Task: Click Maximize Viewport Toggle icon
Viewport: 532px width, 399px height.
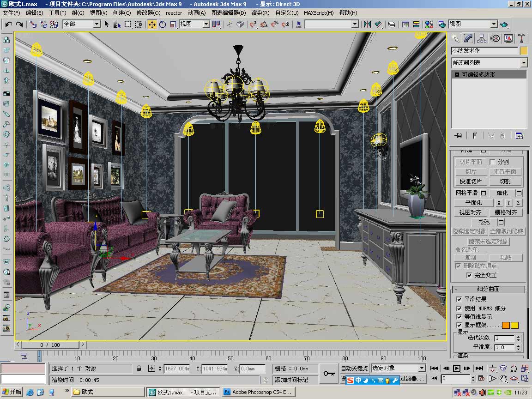Action: click(525, 378)
